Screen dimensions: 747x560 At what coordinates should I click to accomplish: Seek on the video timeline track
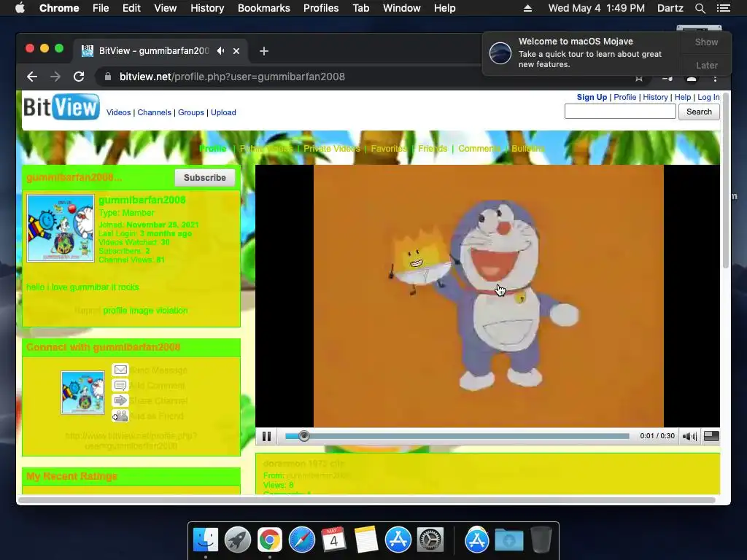click(x=457, y=436)
